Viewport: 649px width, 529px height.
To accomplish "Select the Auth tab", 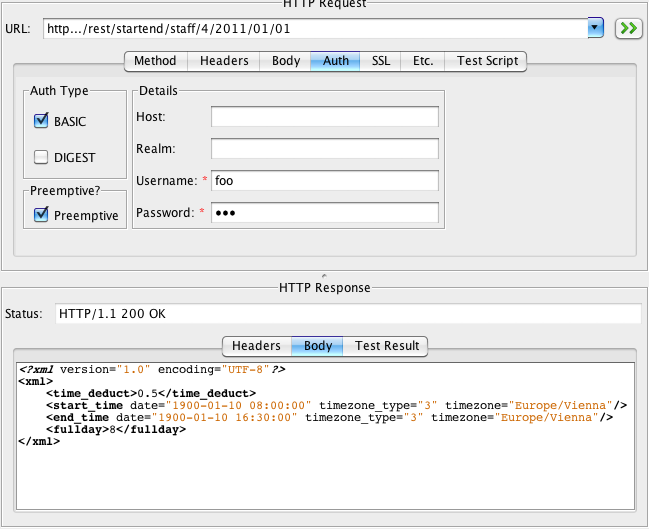I will pos(336,61).
